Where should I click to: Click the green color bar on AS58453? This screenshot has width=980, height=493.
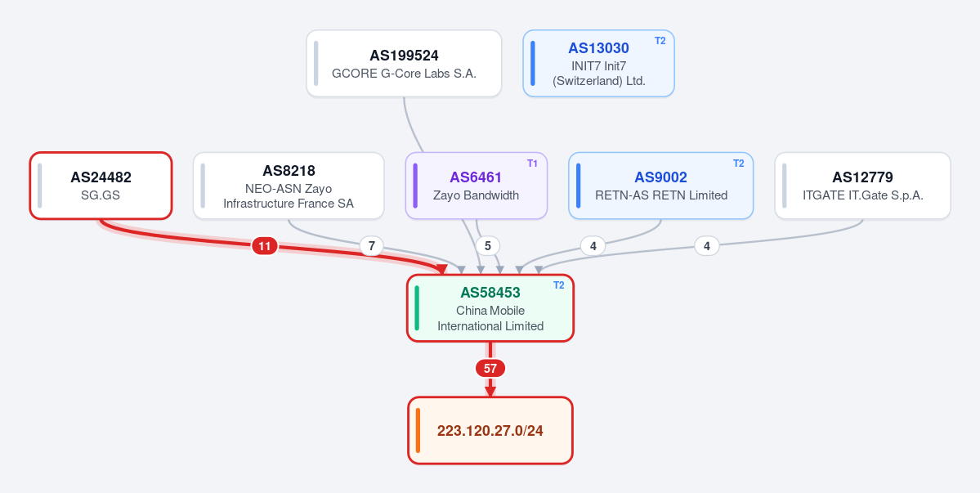[x=417, y=308]
